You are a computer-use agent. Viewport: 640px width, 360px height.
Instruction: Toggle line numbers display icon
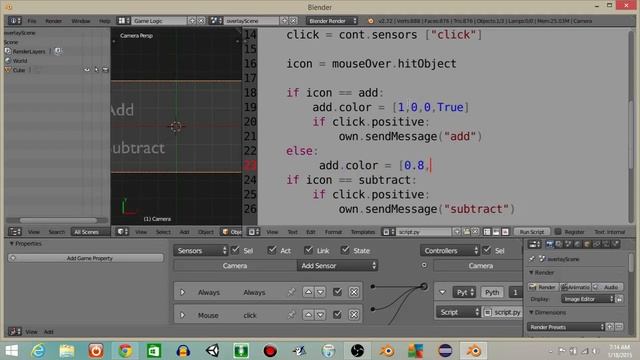pyautogui.click(x=487, y=232)
